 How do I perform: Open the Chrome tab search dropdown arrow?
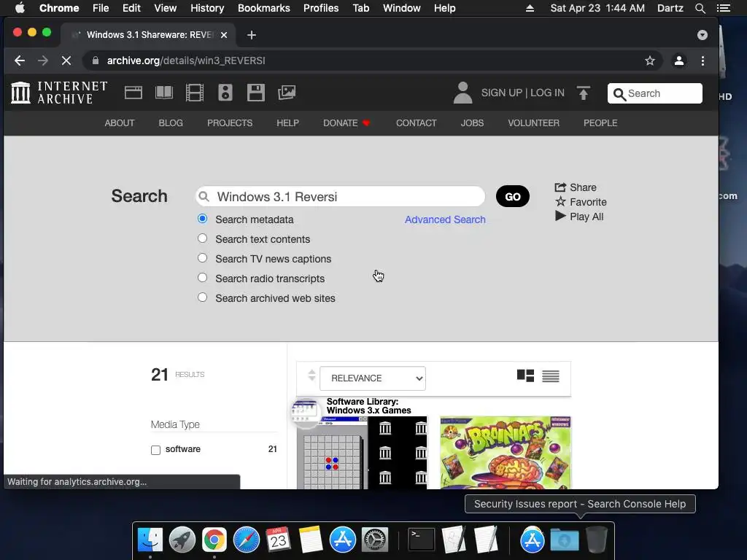pos(703,35)
